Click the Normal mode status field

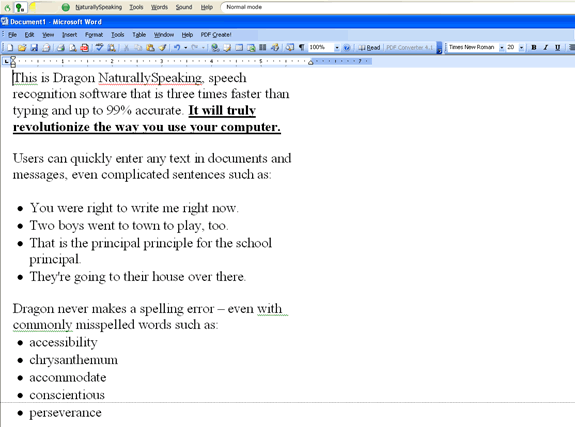pos(397,7)
